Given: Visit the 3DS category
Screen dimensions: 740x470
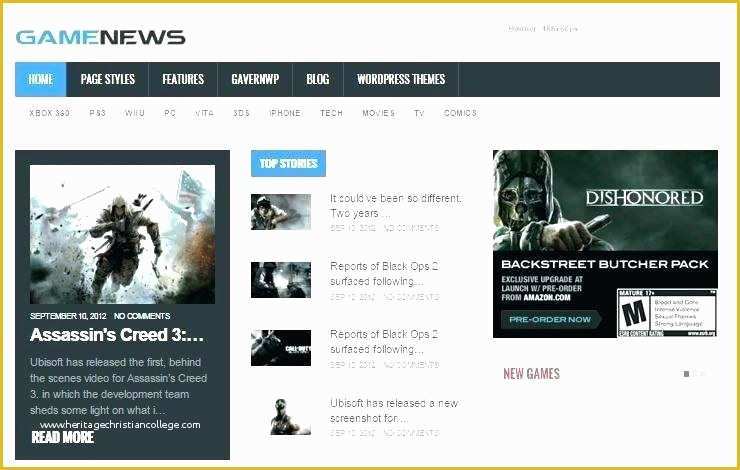Looking at the screenshot, I should point(241,113).
